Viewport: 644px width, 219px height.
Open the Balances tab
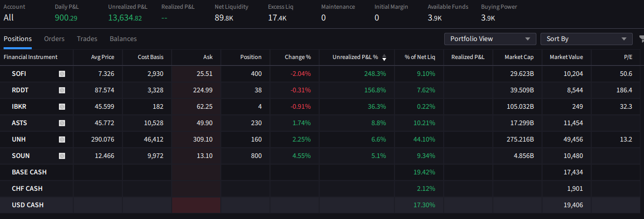pyautogui.click(x=123, y=38)
